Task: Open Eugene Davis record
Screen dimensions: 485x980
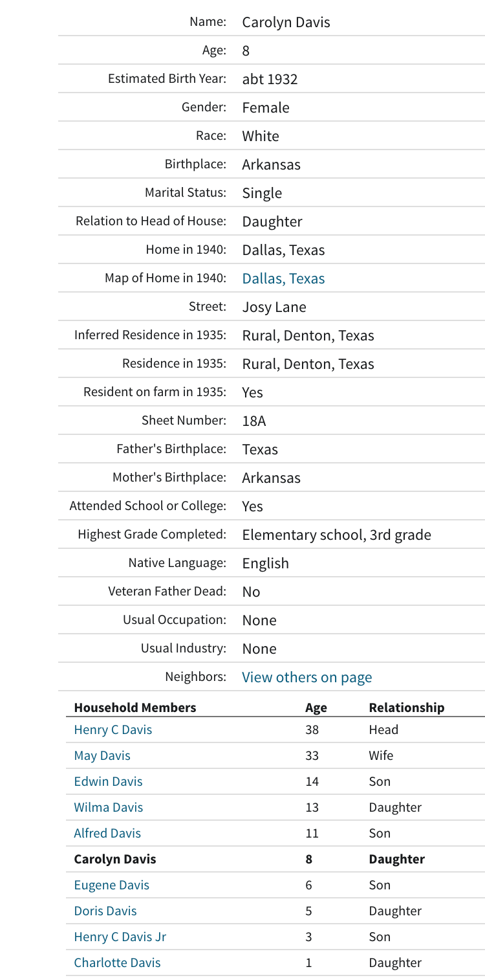Action: (x=112, y=885)
